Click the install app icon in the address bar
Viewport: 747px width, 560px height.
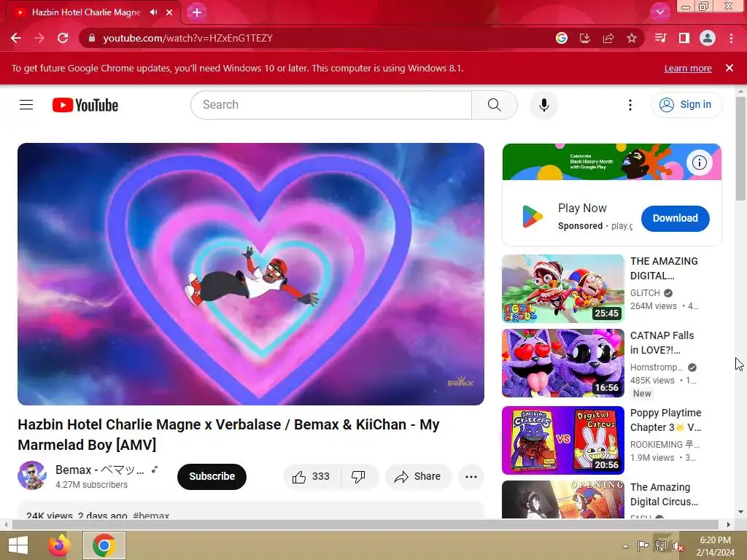(584, 38)
